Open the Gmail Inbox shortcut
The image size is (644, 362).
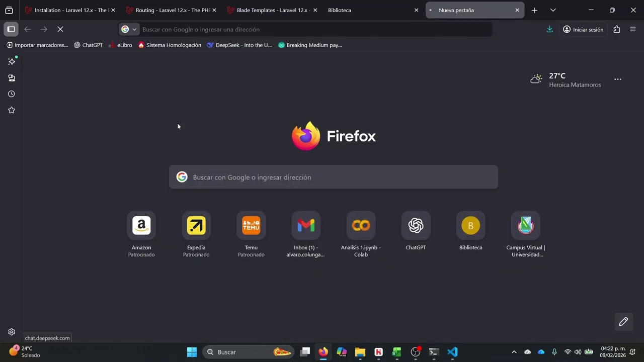tap(306, 235)
